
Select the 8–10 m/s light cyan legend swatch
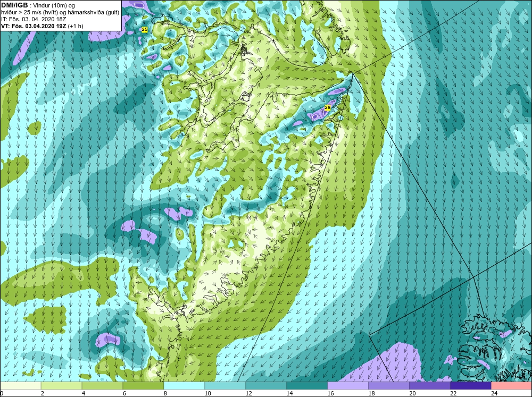184,386
